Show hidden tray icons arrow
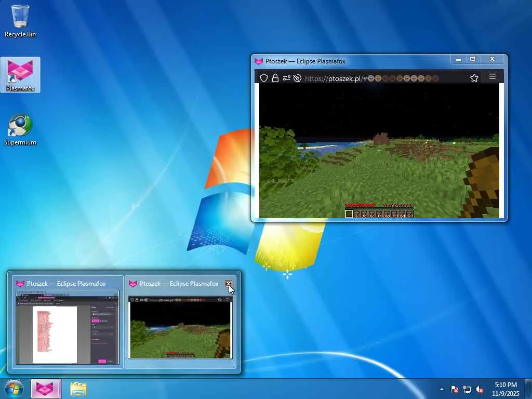532x399 pixels. point(442,389)
